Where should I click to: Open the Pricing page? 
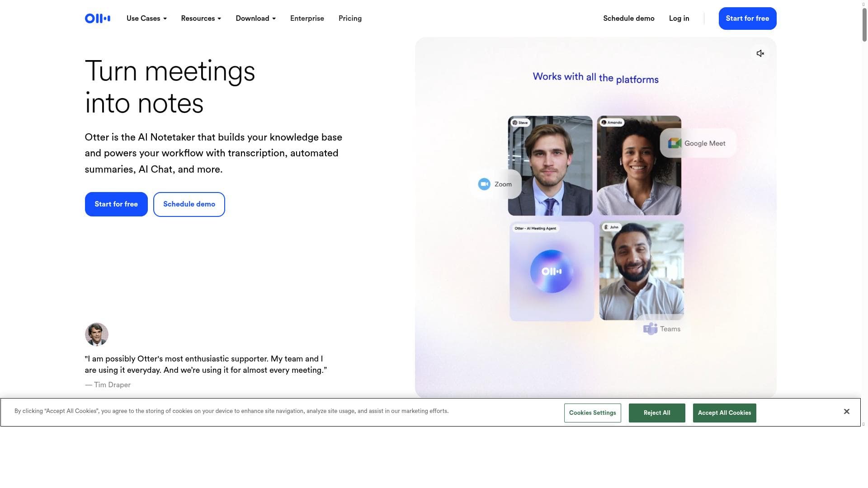(x=350, y=19)
